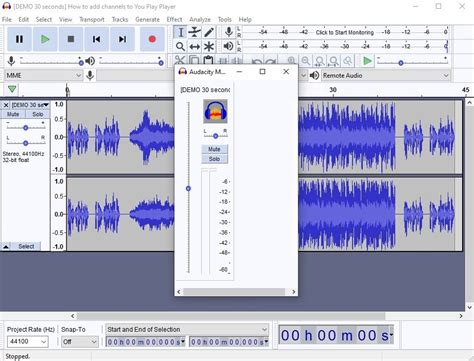The image size is (474, 361).
Task: Select the Zoom magnifier tool
Action: pos(180,46)
